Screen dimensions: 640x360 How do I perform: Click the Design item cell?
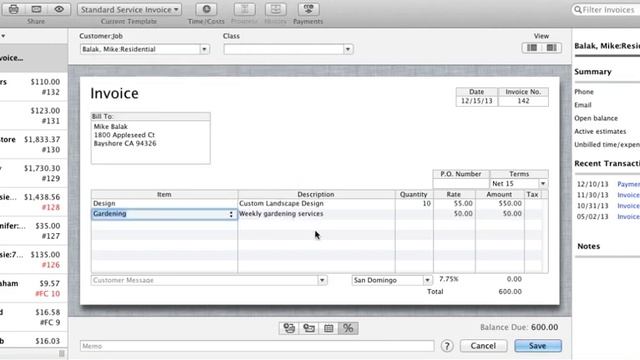(x=164, y=203)
